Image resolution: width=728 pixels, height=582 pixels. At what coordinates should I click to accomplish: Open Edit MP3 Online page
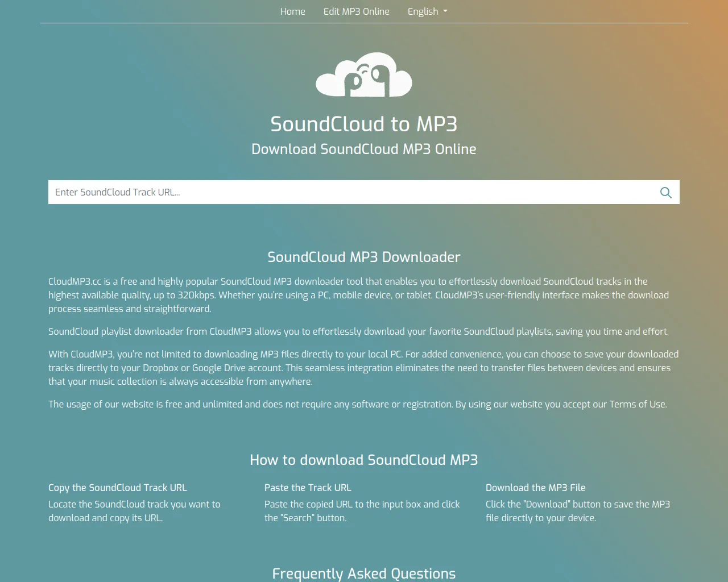coord(357,11)
